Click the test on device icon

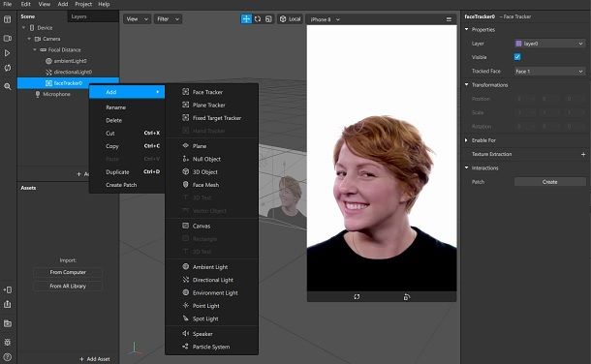(x=7, y=289)
